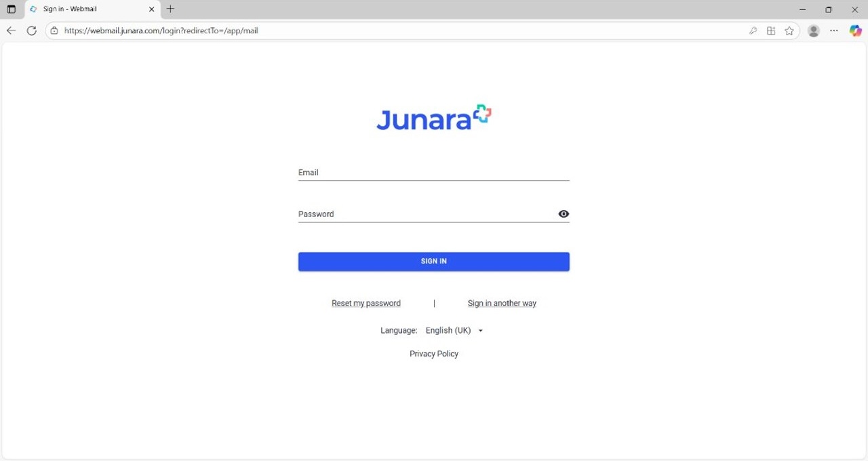Click the address bar URL
Screen dimensions: 868x461
[161, 31]
